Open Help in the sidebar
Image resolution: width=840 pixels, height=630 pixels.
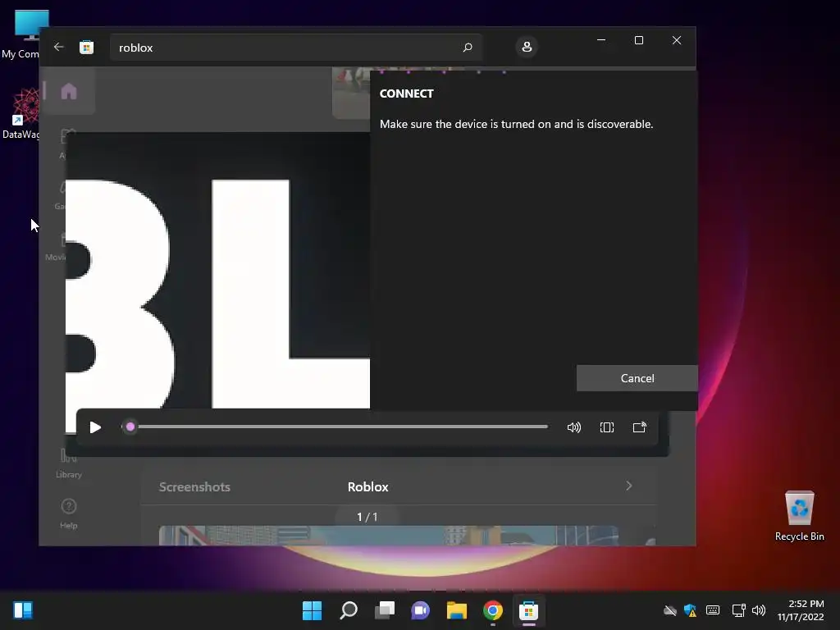pos(69,514)
